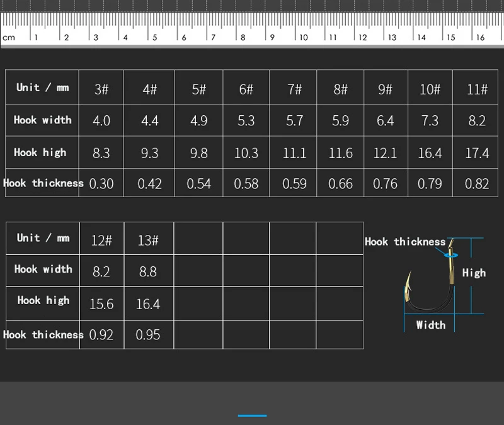Screen dimensions: 504x425
Task: Click hook high value "15.6"
Action: [101, 304]
